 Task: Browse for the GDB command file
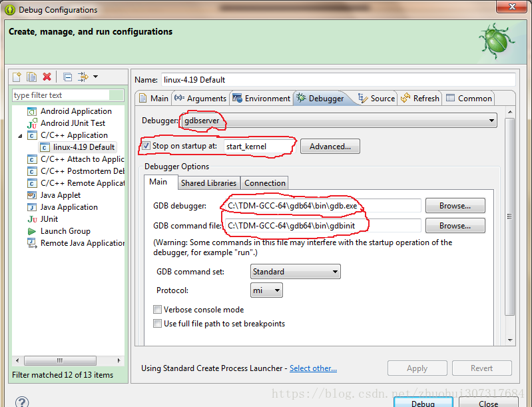[455, 226]
